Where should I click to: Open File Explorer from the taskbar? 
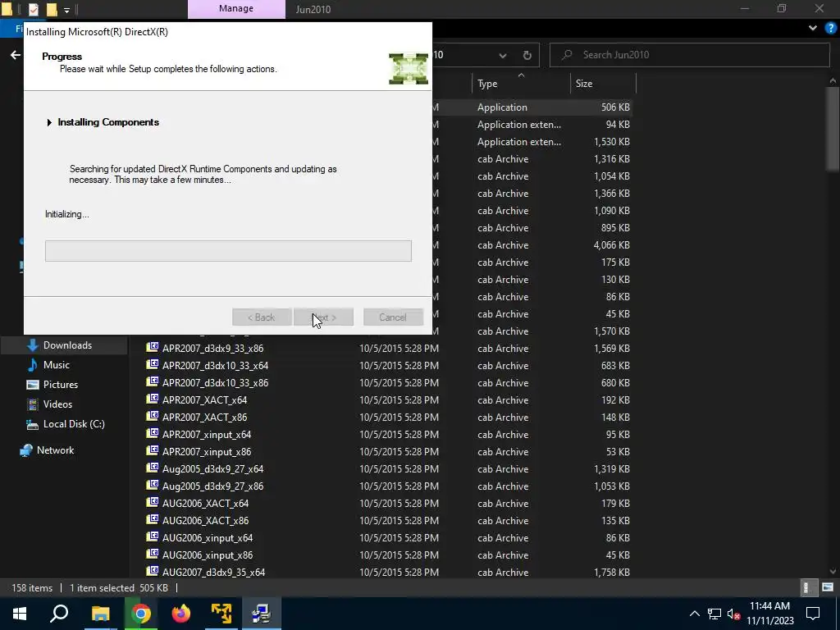coord(100,614)
